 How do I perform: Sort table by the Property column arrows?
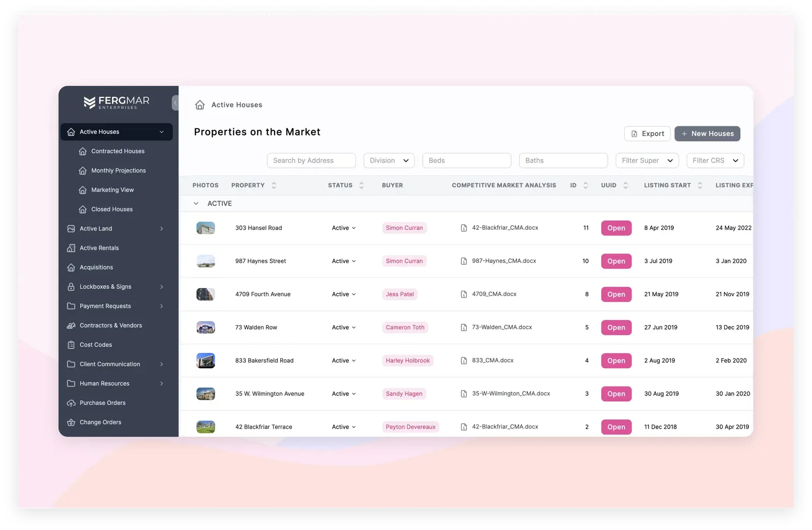274,186
